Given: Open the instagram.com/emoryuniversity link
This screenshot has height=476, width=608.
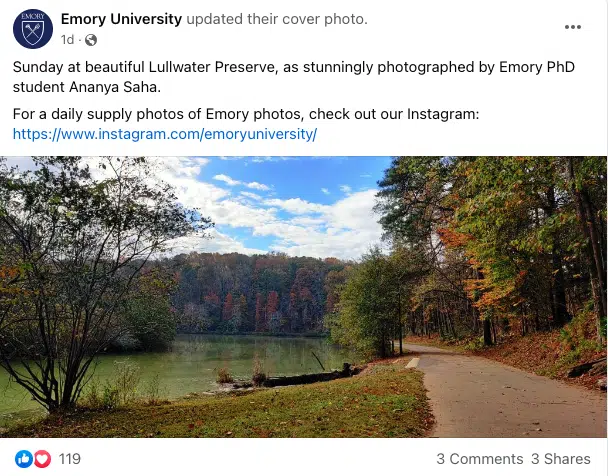Looking at the screenshot, I should click(x=165, y=133).
